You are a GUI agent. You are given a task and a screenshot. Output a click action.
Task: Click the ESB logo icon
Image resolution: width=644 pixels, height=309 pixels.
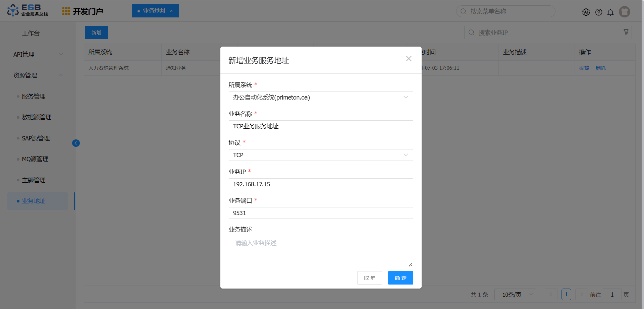(13, 10)
